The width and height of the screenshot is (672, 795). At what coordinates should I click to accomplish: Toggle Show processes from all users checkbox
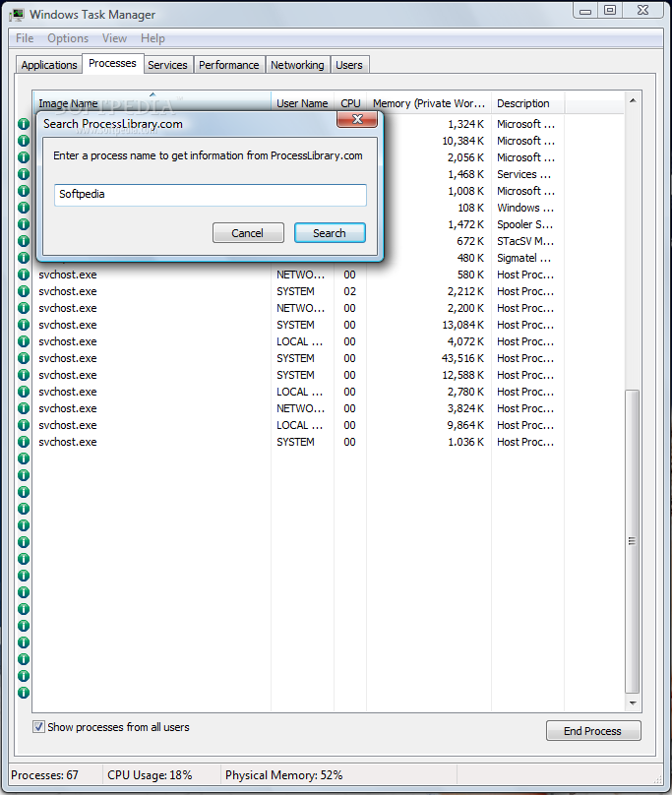38,726
